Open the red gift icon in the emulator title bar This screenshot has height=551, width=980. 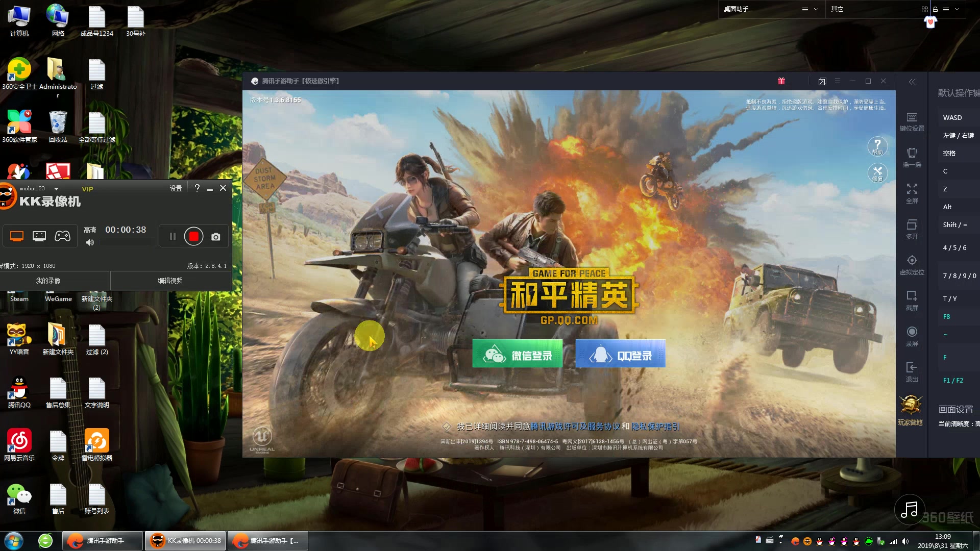pyautogui.click(x=781, y=81)
